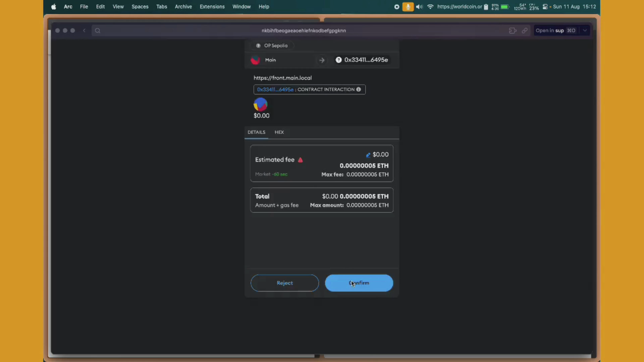Open the volume control icon
The height and width of the screenshot is (362, 644).
[419, 7]
